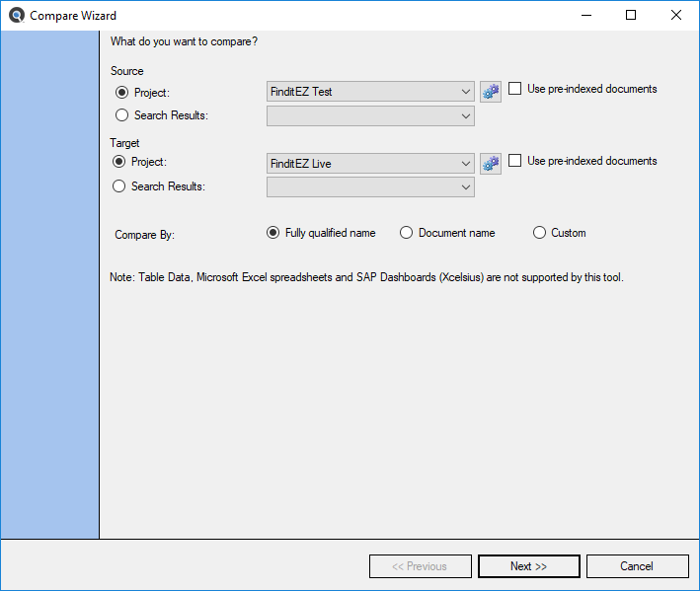Screen dimensions: 700x591
Task: Open Source project settings gear icon
Action: click(x=490, y=92)
